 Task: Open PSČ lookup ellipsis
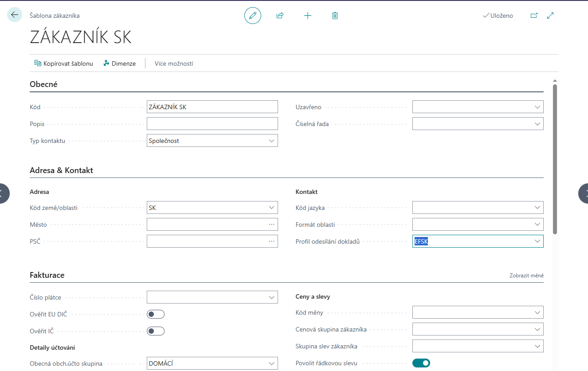click(x=271, y=241)
